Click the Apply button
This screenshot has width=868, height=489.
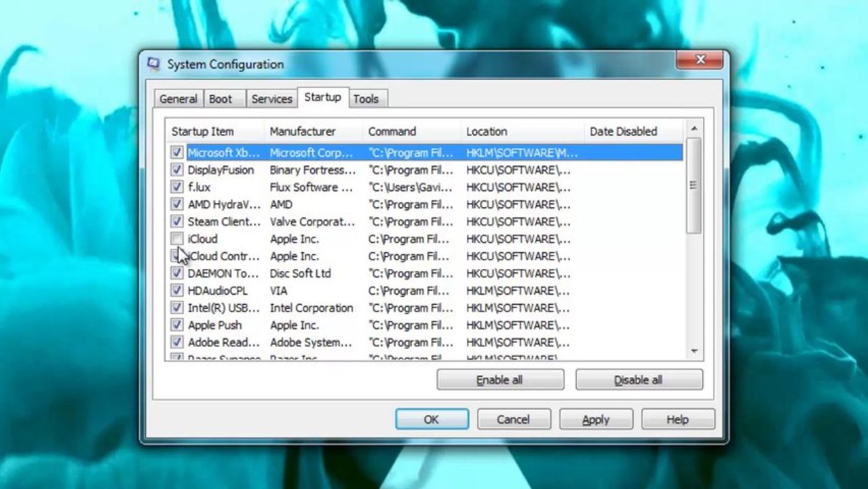click(x=596, y=420)
